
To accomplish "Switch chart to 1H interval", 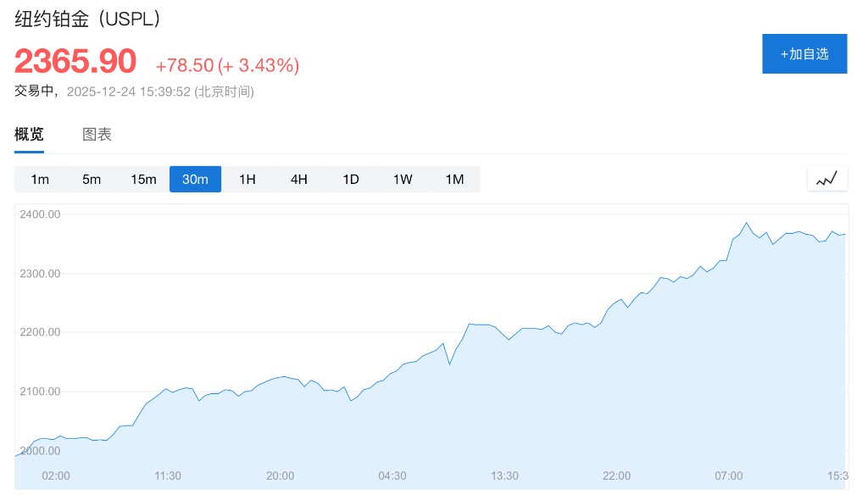I will (x=247, y=180).
